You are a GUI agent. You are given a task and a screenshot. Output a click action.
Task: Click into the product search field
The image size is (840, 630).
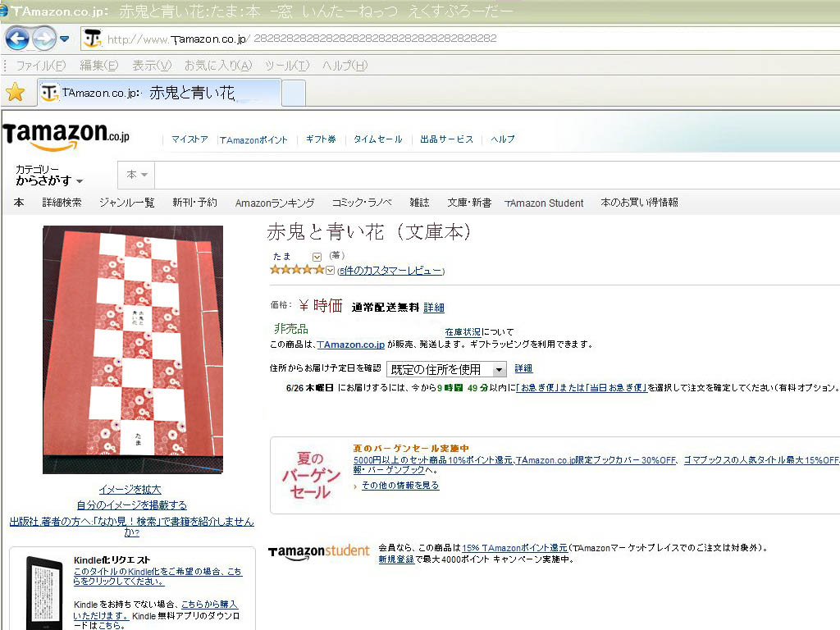click(x=497, y=175)
